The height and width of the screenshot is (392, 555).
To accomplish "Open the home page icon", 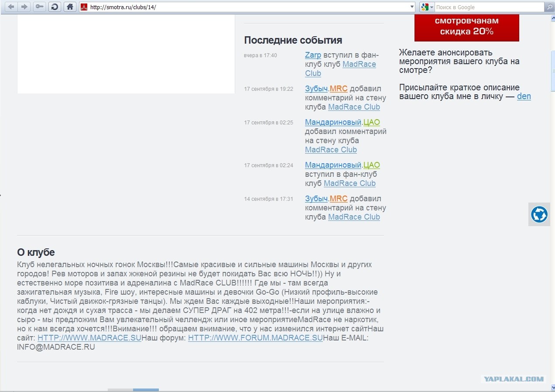I will 69,7.
